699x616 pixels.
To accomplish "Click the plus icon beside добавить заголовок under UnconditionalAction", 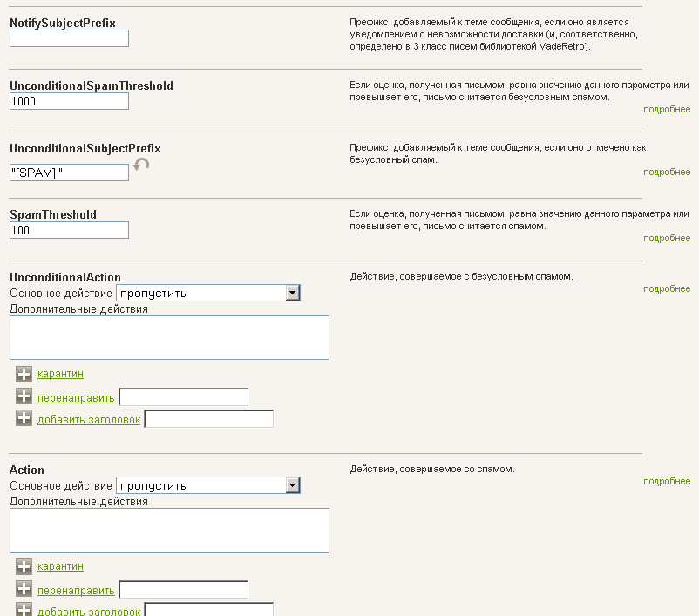I will click(x=24, y=418).
